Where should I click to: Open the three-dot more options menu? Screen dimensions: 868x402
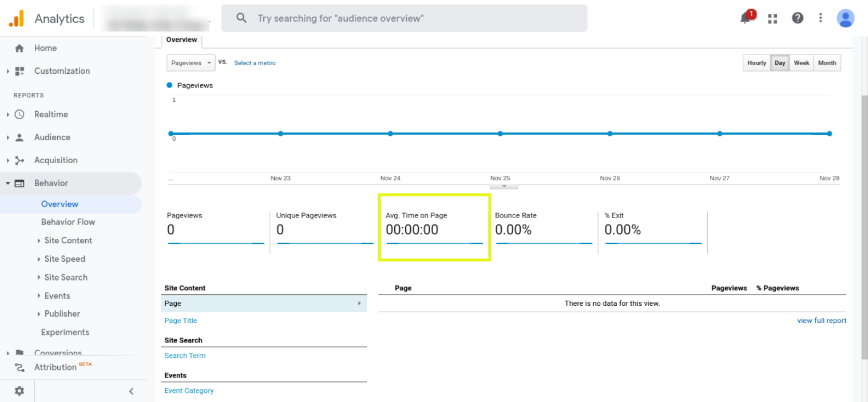821,18
